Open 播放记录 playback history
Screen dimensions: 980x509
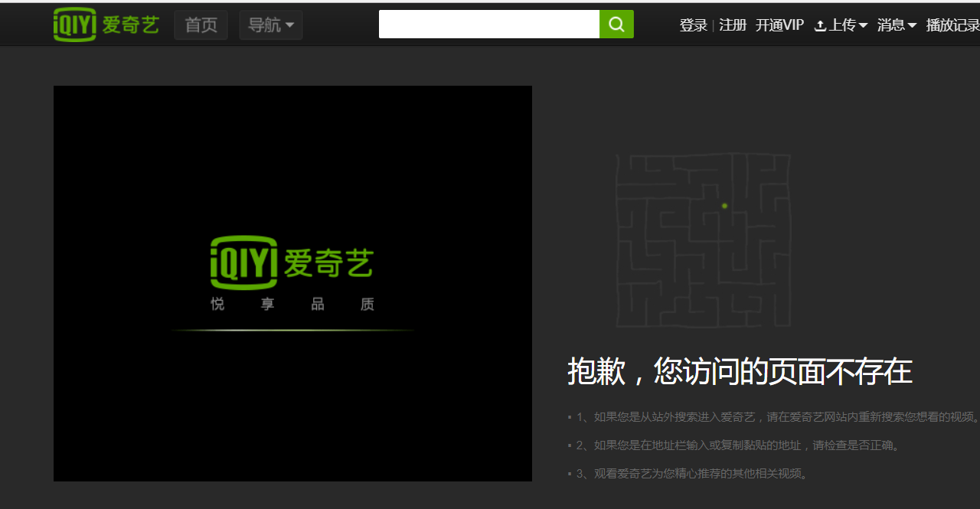point(952,25)
